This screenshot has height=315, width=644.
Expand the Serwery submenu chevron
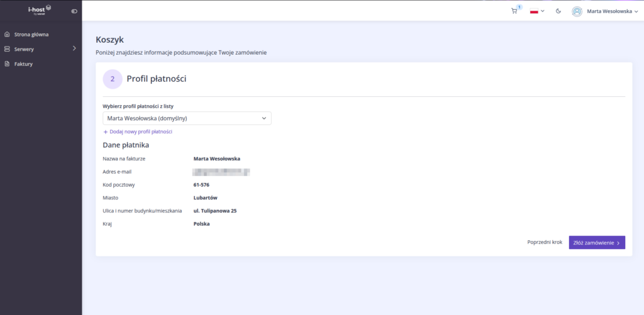coord(74,48)
